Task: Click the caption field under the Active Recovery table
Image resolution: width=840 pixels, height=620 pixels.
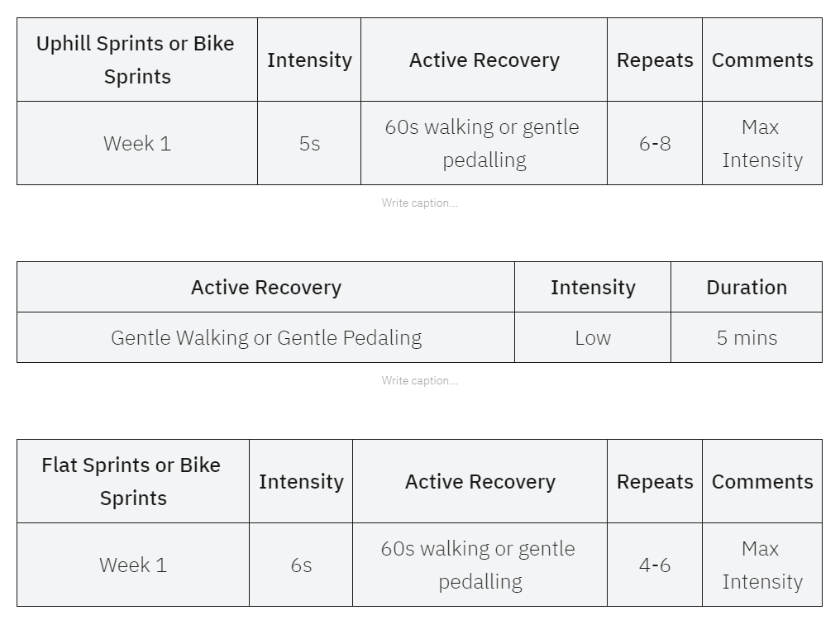Action: coord(419,380)
